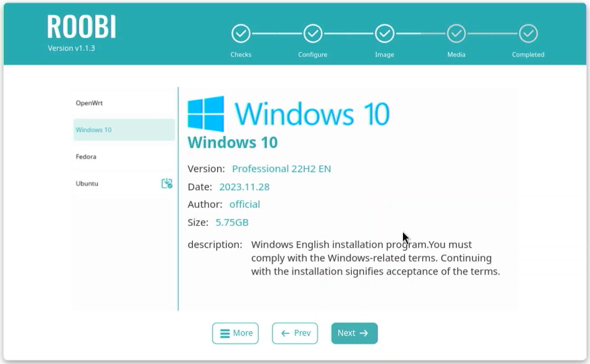Screen dimensions: 590x364
Task: Click the left arrow in Prev button
Action: coord(285,334)
